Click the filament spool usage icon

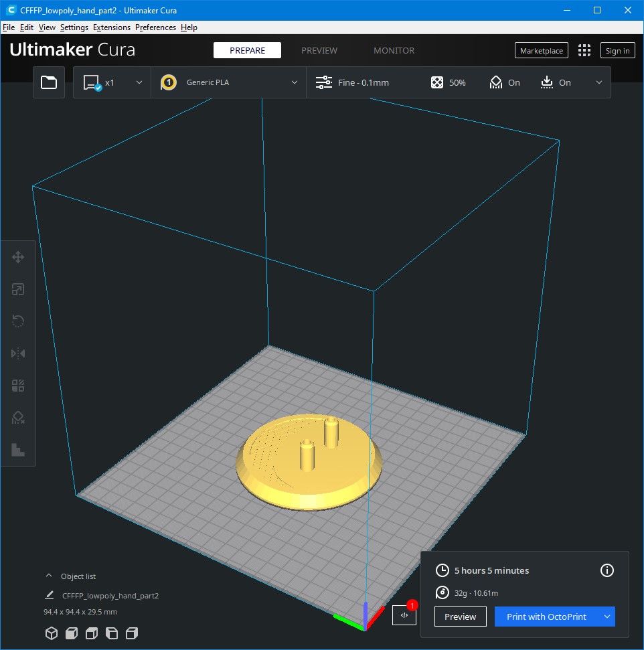coord(442,593)
